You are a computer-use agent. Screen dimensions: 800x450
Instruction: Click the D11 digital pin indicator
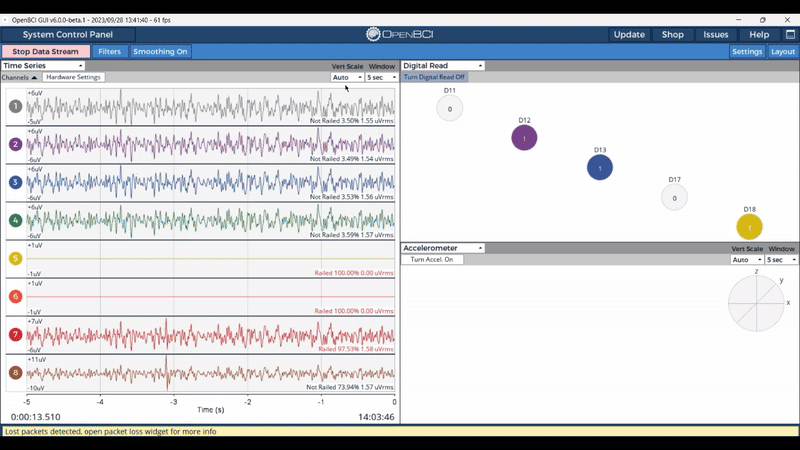point(449,108)
